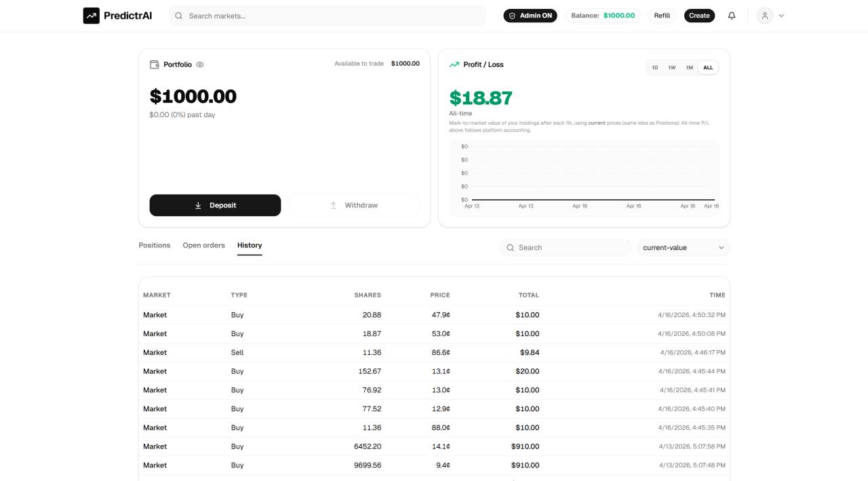Click the Available to trade $1000.00 text
This screenshot has height=481, width=868.
point(377,64)
